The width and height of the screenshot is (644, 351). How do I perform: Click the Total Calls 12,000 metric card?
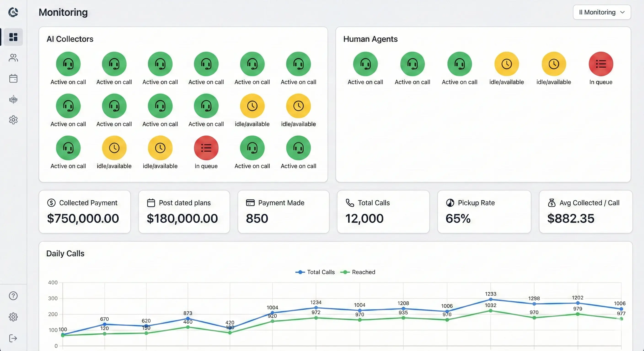[383, 212]
